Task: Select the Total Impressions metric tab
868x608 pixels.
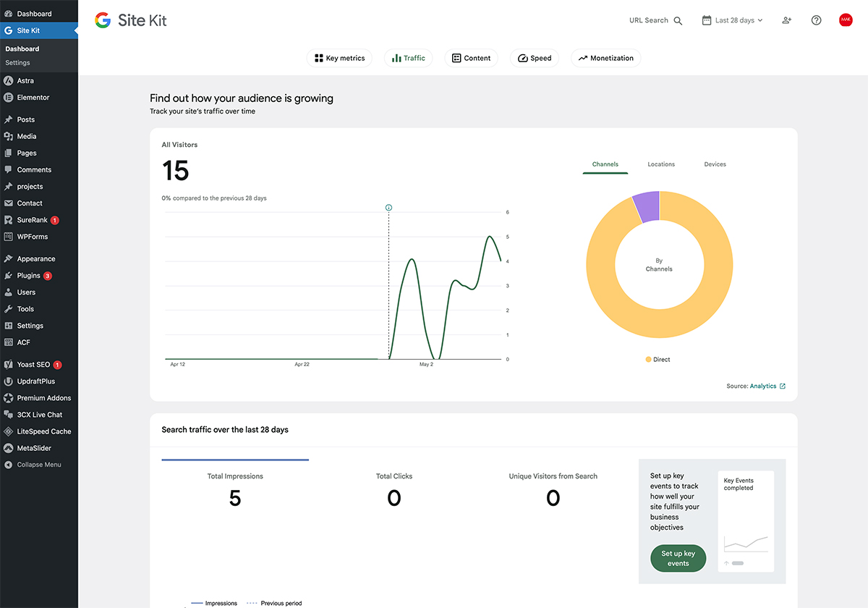Action: [235, 490]
